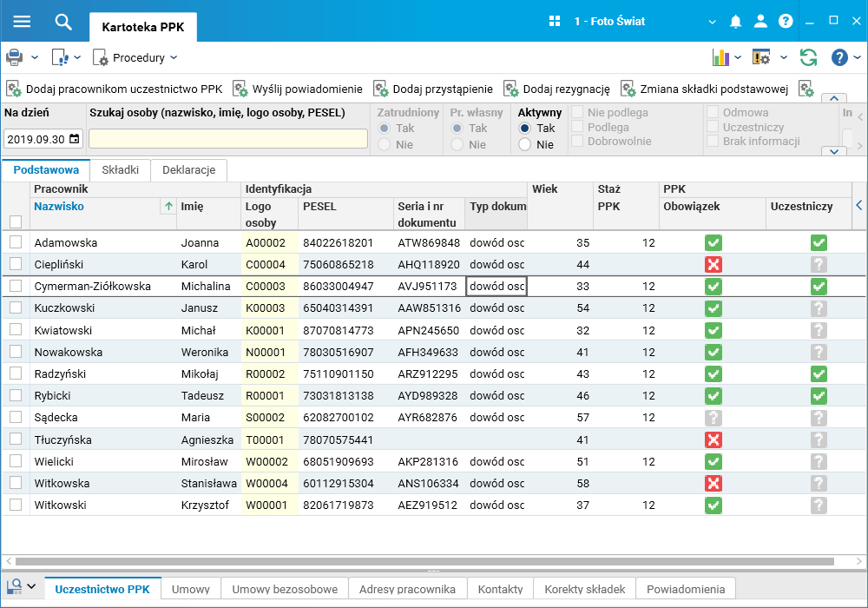This screenshot has height=608, width=868.
Task: Click Dodaj pracownikom uczestnictwo PPK
Action: (x=115, y=89)
